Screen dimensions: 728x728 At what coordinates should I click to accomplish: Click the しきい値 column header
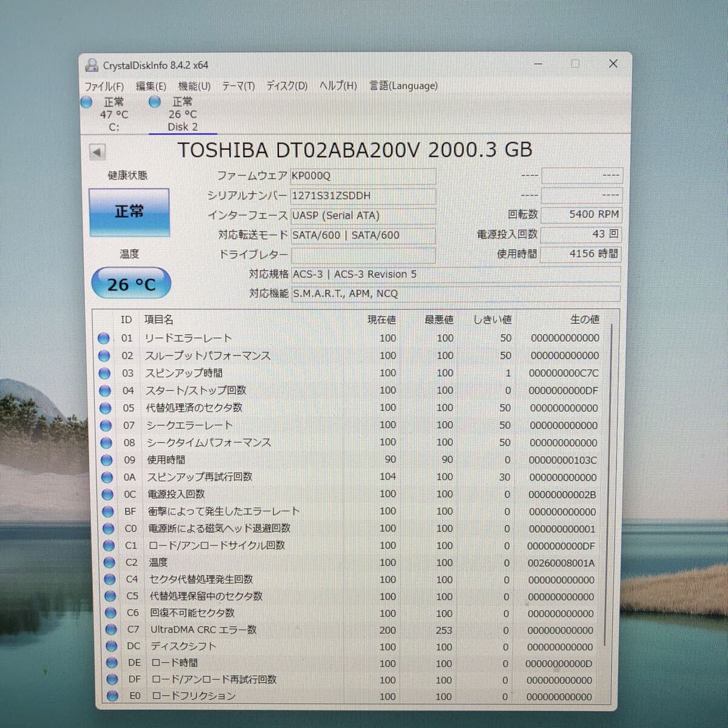pyautogui.click(x=492, y=319)
